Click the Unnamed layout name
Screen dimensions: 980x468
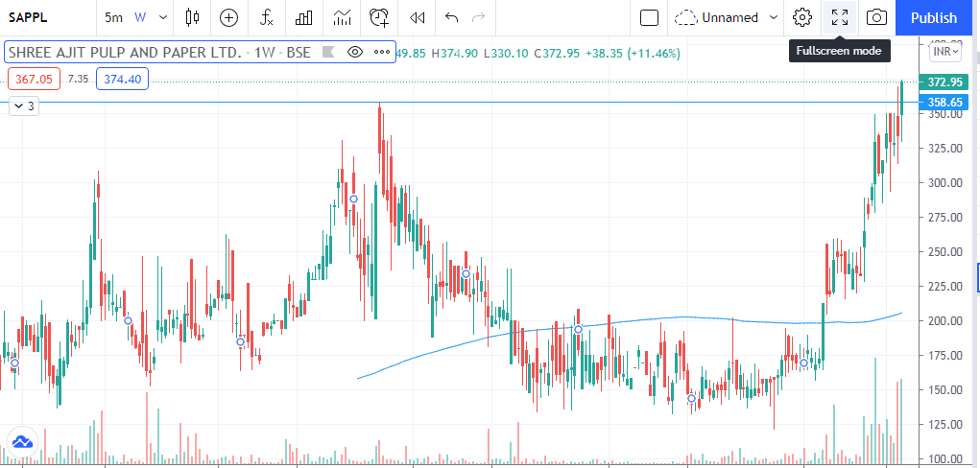point(730,17)
